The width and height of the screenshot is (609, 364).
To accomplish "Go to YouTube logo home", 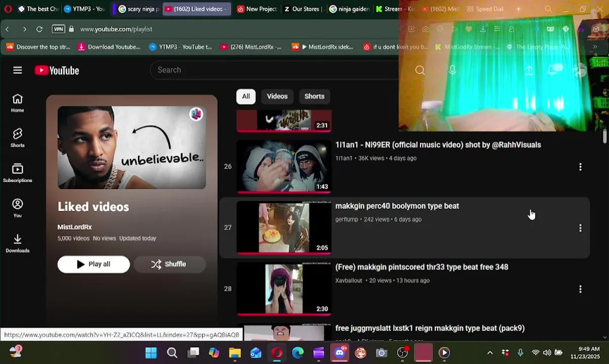I will (57, 71).
